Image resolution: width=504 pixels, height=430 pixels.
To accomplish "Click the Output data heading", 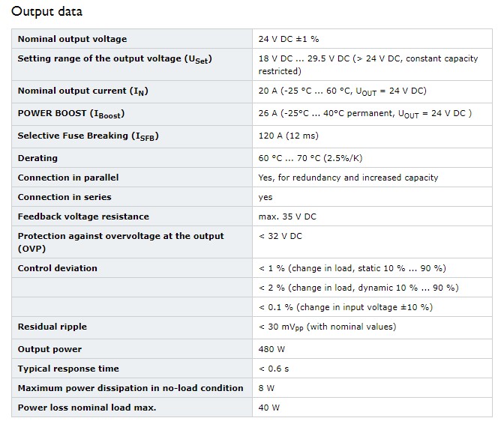I will pyautogui.click(x=47, y=11).
